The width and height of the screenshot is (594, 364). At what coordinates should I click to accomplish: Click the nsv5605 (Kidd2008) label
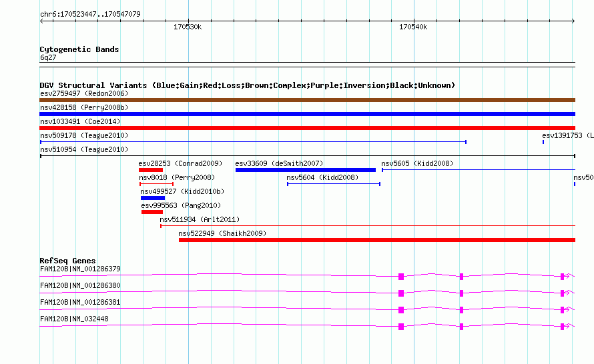(x=417, y=163)
